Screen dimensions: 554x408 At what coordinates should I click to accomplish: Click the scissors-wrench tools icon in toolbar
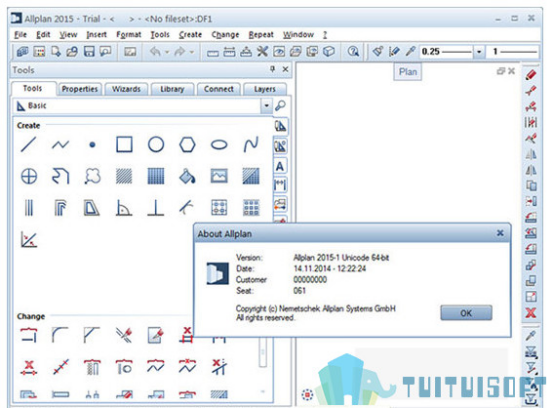pyautogui.click(x=262, y=52)
